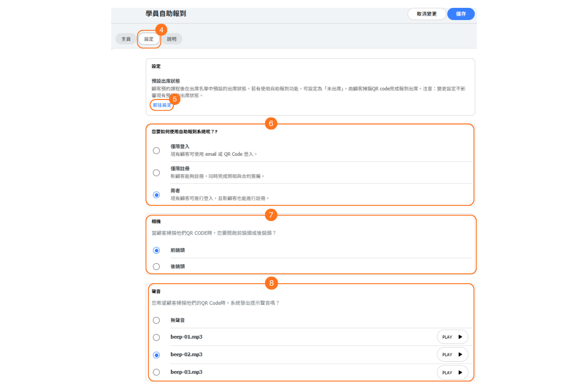588x392 pixels.
Task: Follow the 前往設定 link
Action: pos(162,105)
